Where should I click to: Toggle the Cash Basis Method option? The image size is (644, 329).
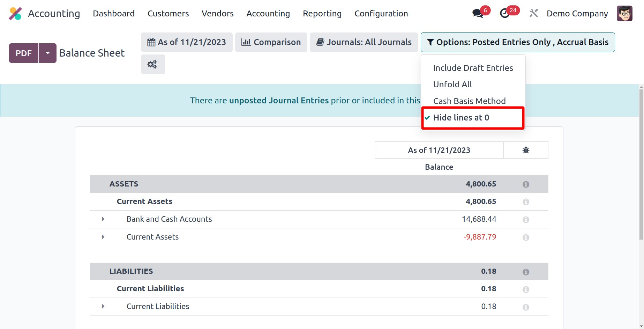(x=469, y=101)
